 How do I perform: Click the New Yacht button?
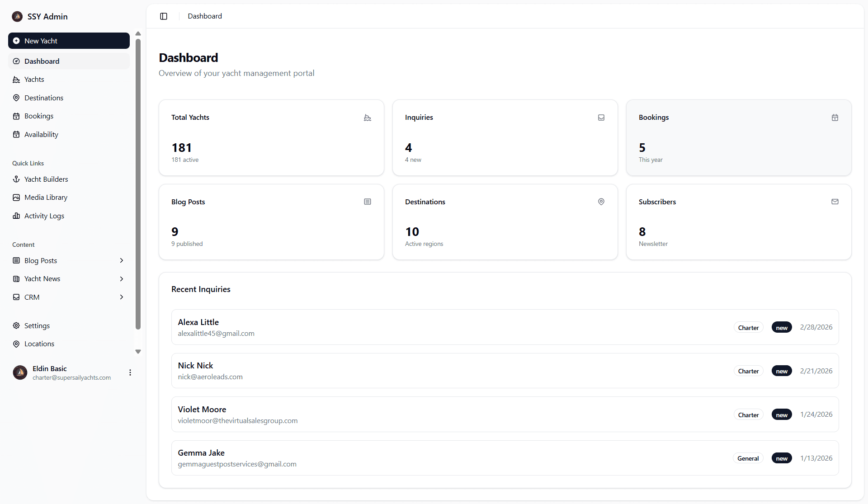pos(68,41)
